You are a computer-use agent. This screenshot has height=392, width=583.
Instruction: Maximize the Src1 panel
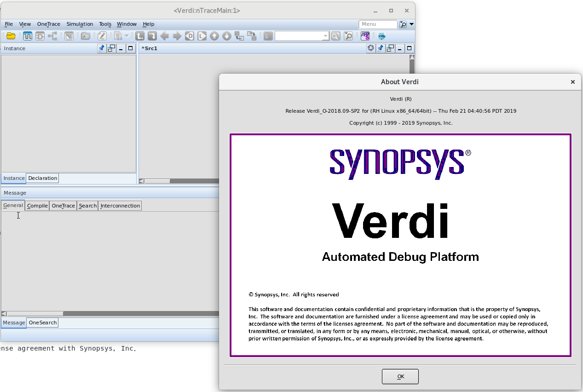point(410,48)
